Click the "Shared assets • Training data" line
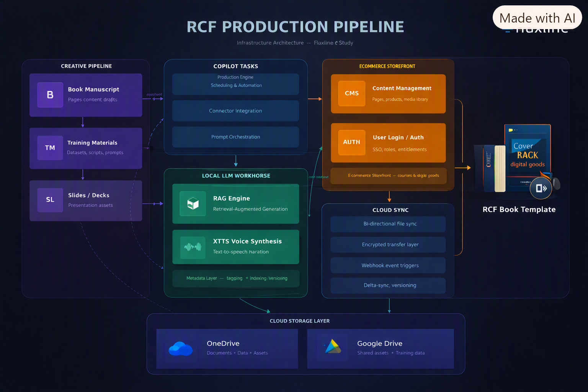 tap(391, 353)
